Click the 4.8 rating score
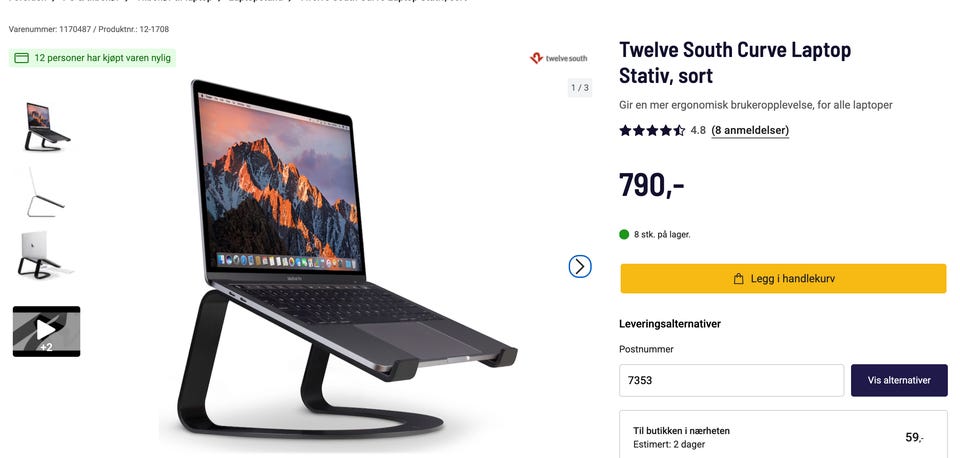Image resolution: width=960 pixels, height=458 pixels. [x=698, y=130]
